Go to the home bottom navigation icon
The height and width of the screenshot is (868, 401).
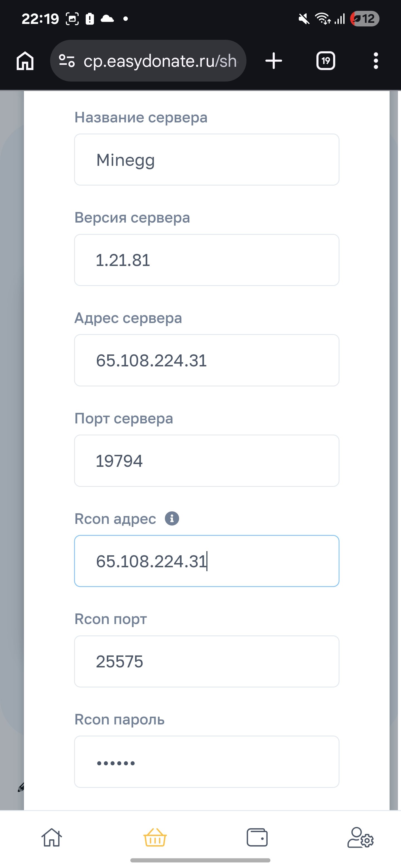52,837
